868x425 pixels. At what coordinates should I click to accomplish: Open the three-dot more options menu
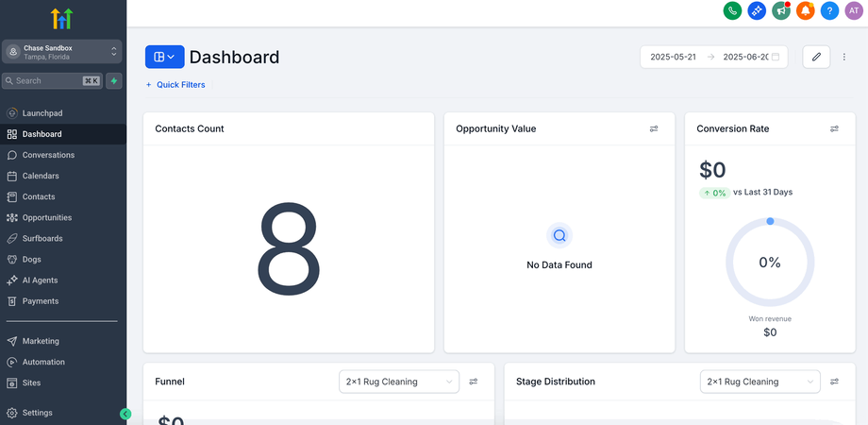point(844,57)
